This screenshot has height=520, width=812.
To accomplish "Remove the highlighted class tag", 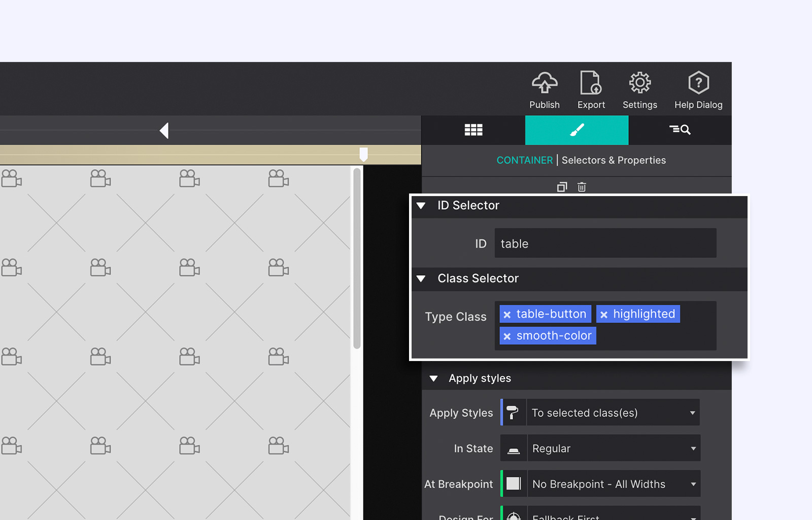I will coord(604,315).
